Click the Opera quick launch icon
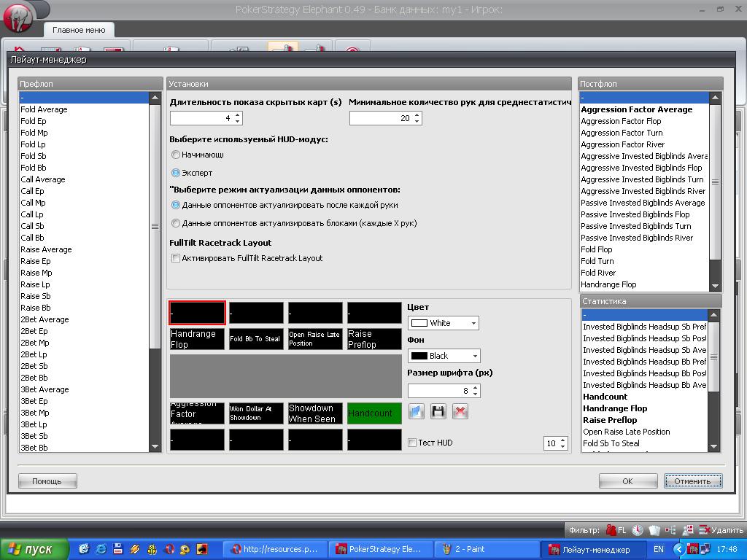Viewport: 747px width, 560px height. click(x=169, y=549)
